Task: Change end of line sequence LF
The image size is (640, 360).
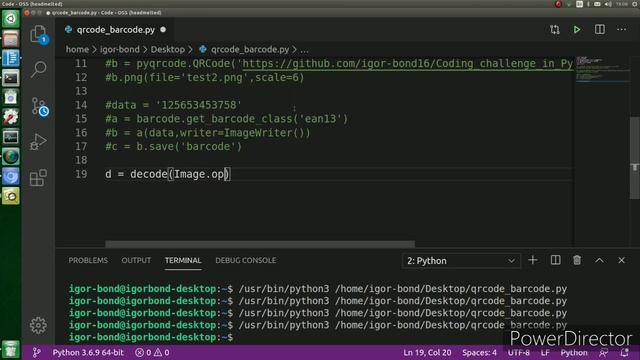Action: [x=545, y=353]
